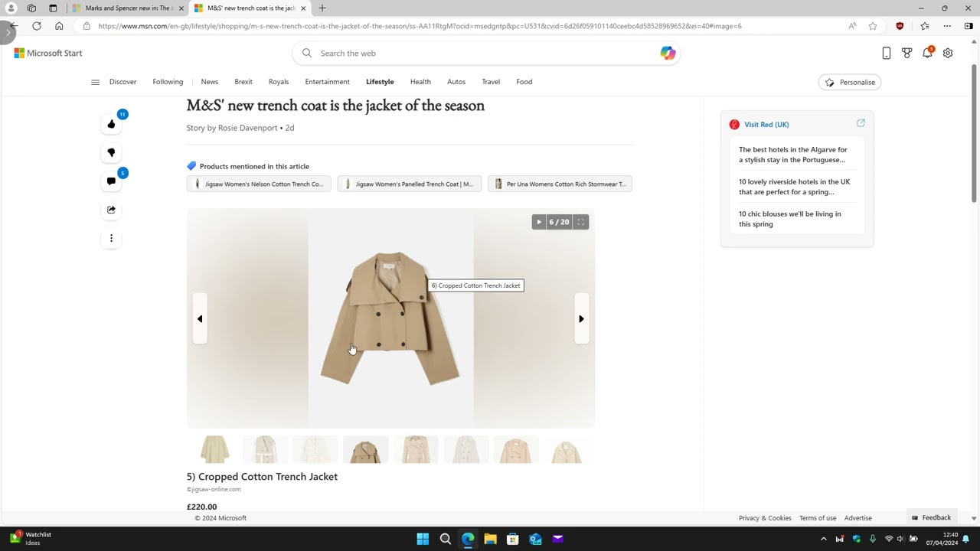Open a new browser tab
Viewport: 980px width, 551px height.
point(322,8)
